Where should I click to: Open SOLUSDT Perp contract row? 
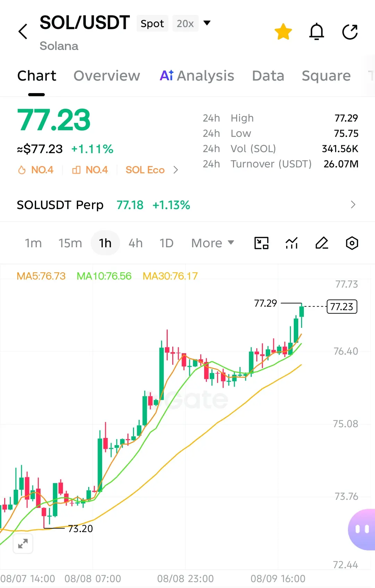(187, 205)
